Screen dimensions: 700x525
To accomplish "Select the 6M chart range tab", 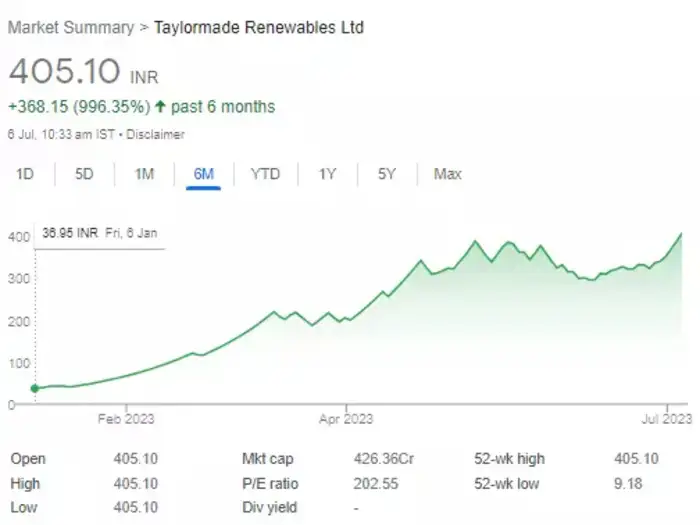I will click(x=204, y=174).
